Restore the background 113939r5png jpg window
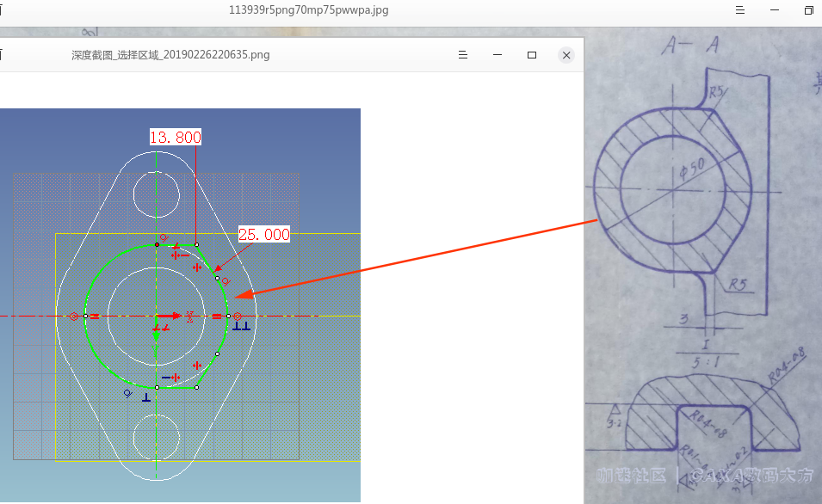 [809, 10]
